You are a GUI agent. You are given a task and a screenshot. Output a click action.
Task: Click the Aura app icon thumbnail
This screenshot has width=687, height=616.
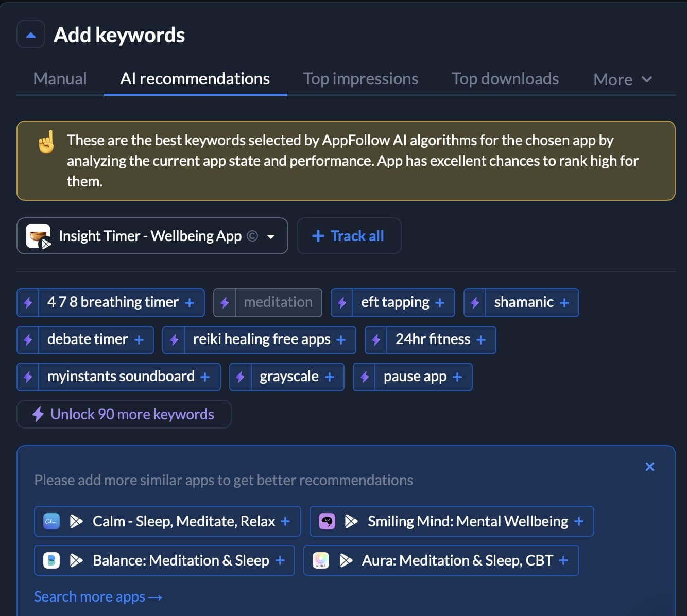point(321,560)
